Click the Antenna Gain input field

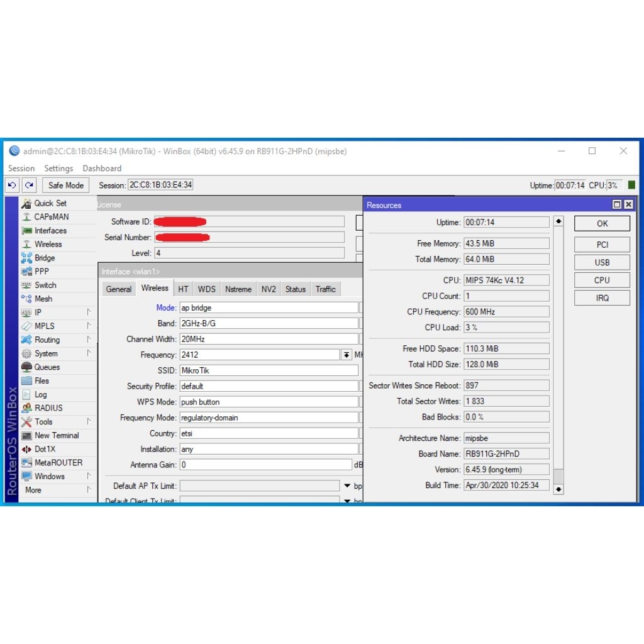click(266, 465)
